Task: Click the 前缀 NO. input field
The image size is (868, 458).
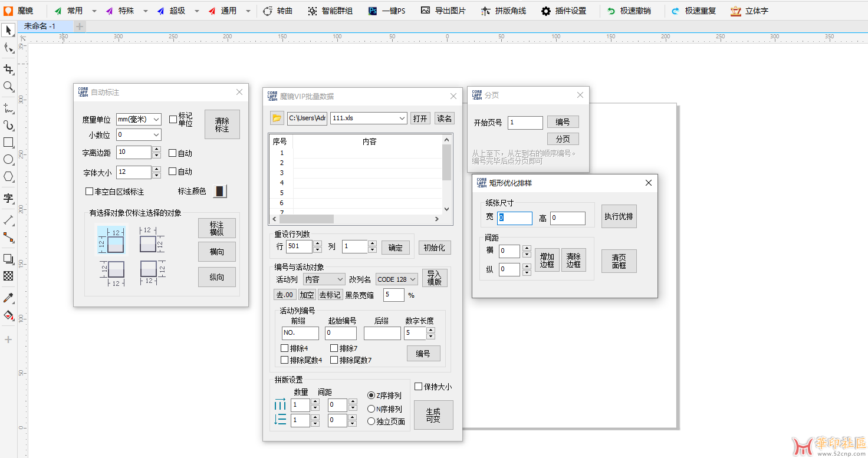Action: [300, 333]
